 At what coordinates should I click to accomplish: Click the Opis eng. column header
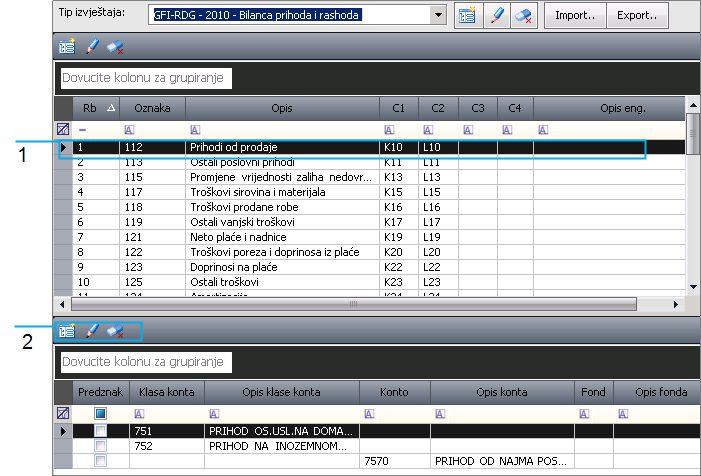[609, 108]
